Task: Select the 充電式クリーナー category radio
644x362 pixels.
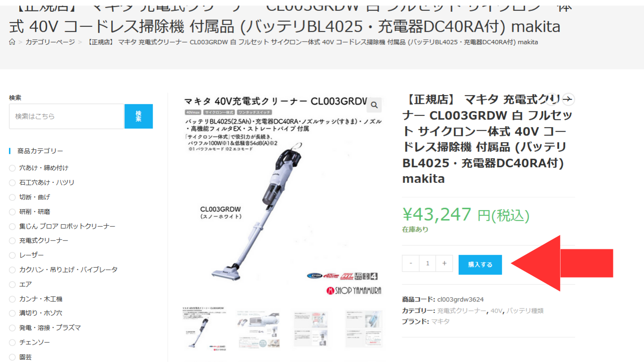Action: [12, 241]
